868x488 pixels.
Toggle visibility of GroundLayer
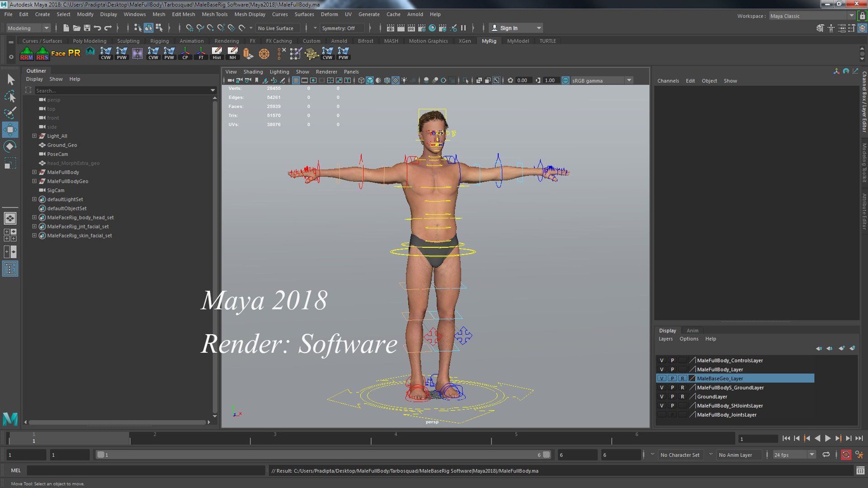coord(662,397)
